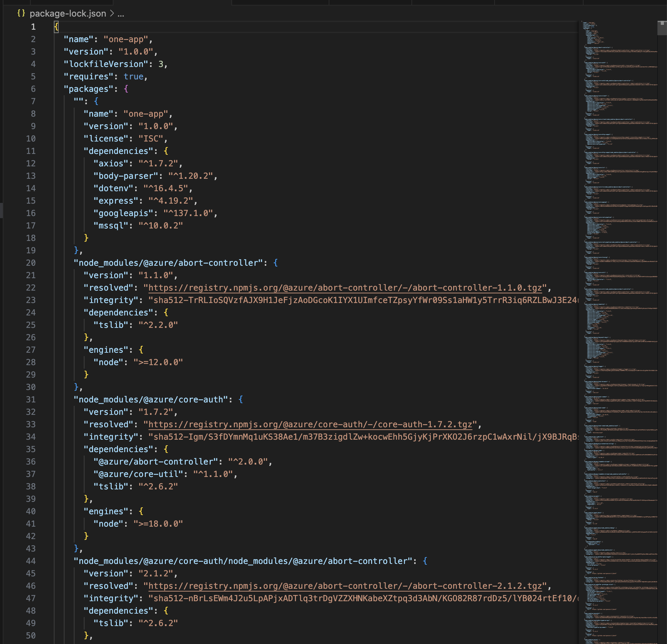Click the "body-parser" dependency entry
The width and height of the screenshot is (667, 644).
tap(156, 176)
